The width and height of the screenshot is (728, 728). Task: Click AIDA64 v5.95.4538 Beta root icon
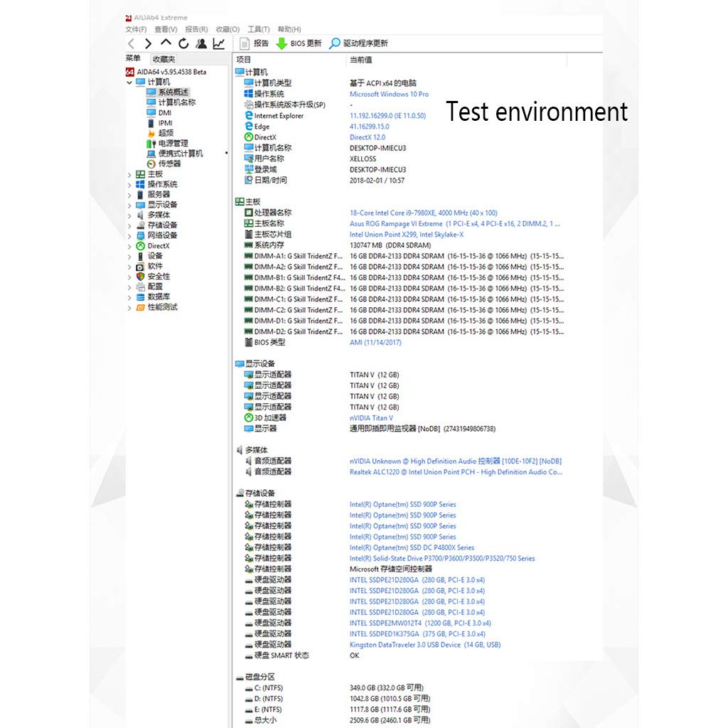coord(129,72)
